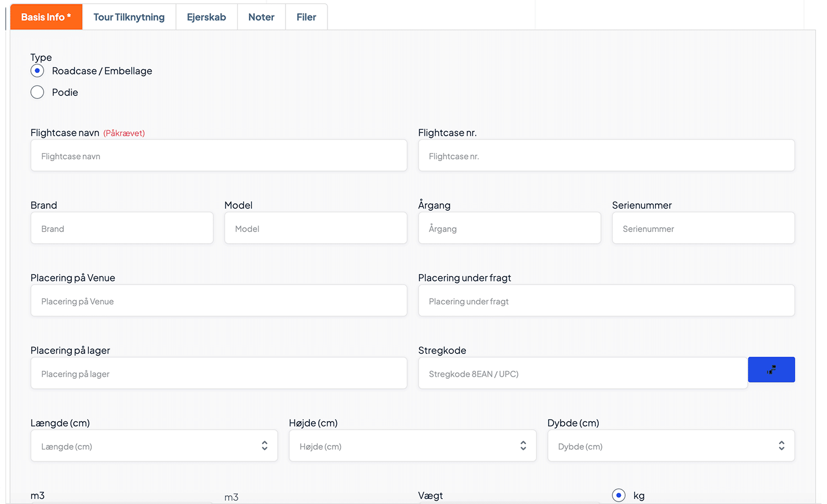This screenshot has height=504, width=827.
Task: Focus the Serienummer input field
Action: click(x=703, y=229)
